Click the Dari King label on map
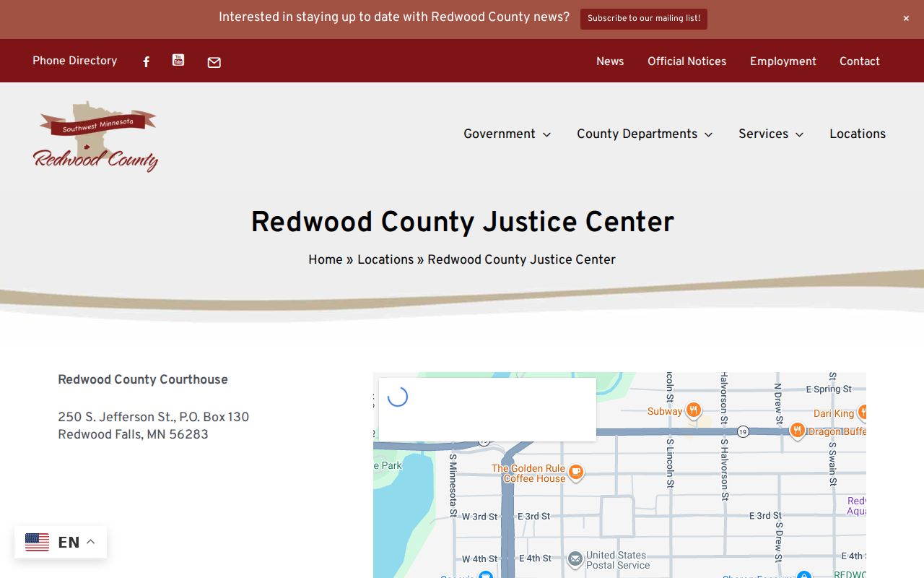 pos(834,413)
